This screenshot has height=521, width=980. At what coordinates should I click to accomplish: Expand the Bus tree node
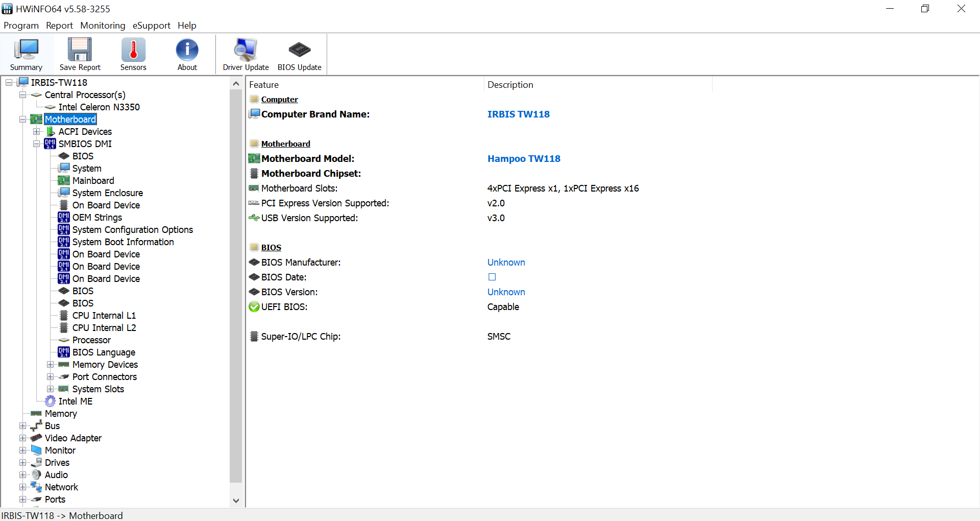click(22, 426)
